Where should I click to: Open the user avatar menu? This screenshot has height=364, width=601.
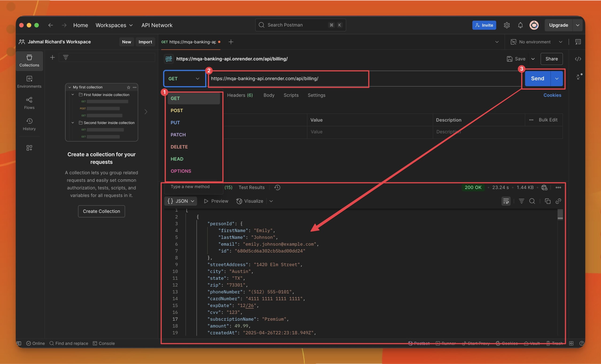tap(534, 25)
